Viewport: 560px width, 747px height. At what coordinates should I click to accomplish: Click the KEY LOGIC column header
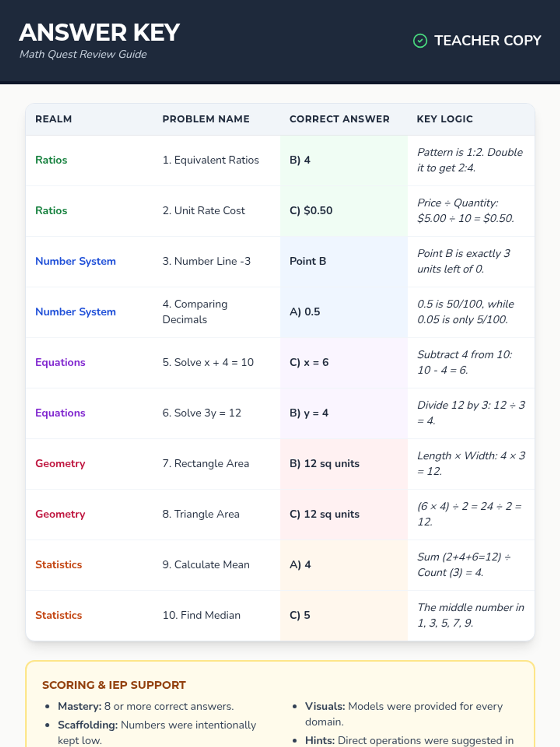(x=445, y=119)
